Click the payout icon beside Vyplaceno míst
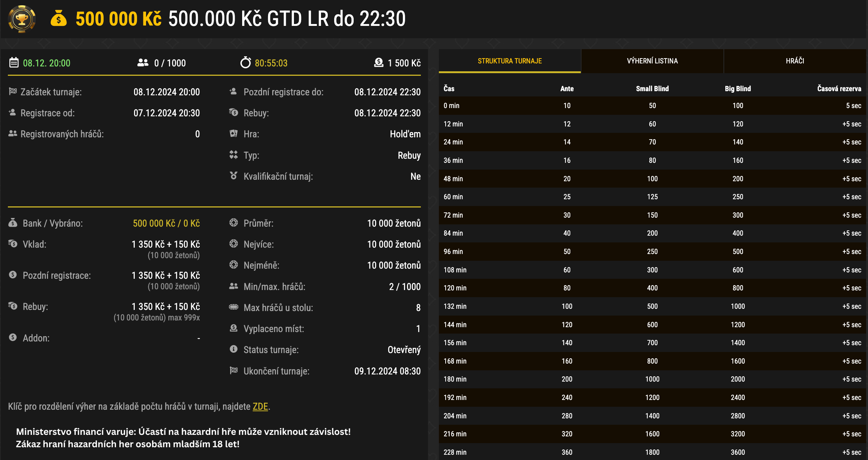The height and width of the screenshot is (460, 868). pyautogui.click(x=234, y=328)
